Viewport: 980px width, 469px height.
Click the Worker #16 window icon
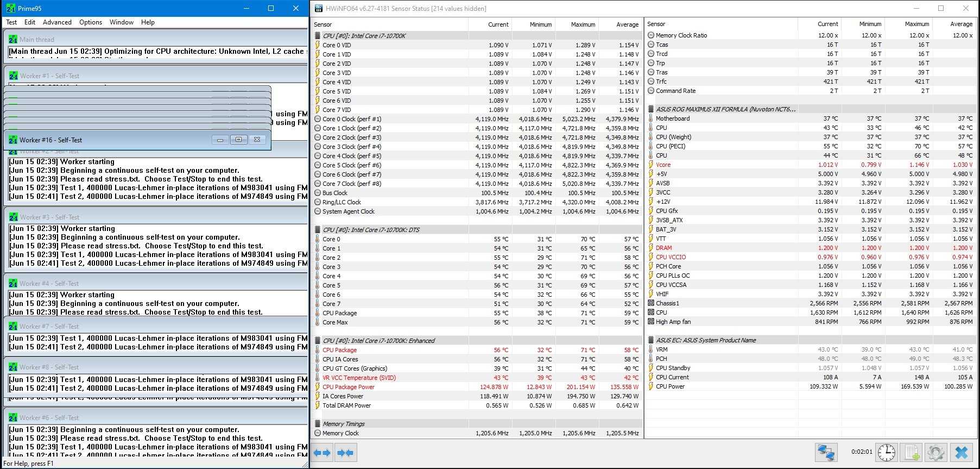(13, 140)
